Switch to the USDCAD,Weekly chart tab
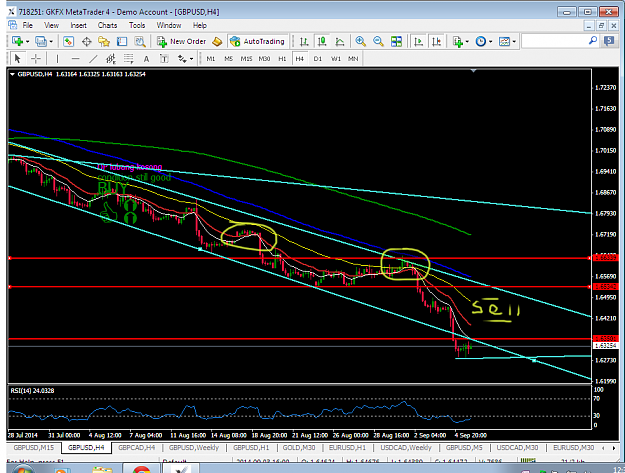625x473 pixels. pyautogui.click(x=406, y=447)
